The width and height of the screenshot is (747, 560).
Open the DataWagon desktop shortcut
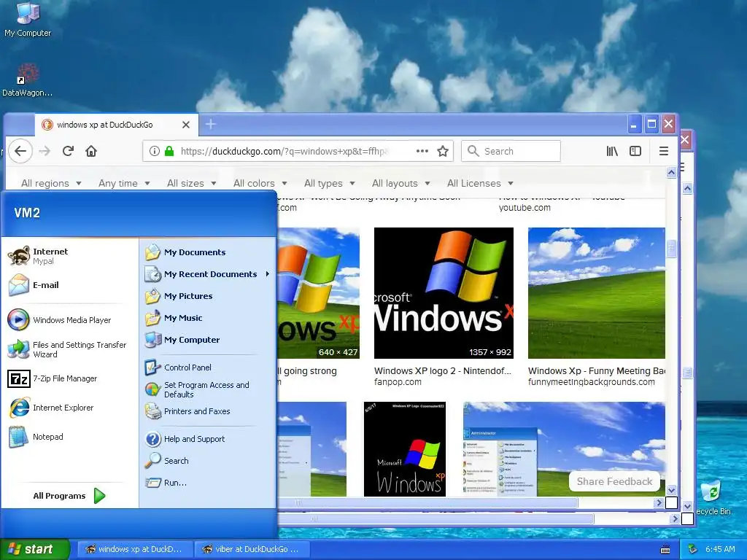pyautogui.click(x=28, y=80)
